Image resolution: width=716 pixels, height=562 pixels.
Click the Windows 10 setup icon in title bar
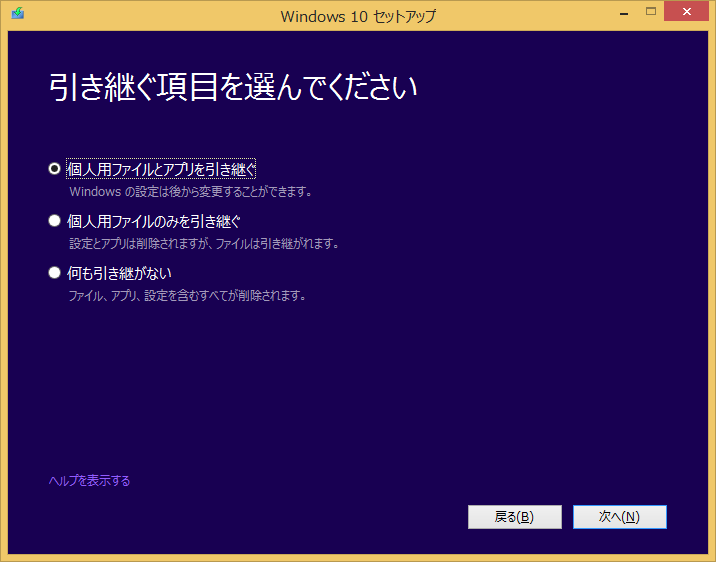pyautogui.click(x=18, y=13)
